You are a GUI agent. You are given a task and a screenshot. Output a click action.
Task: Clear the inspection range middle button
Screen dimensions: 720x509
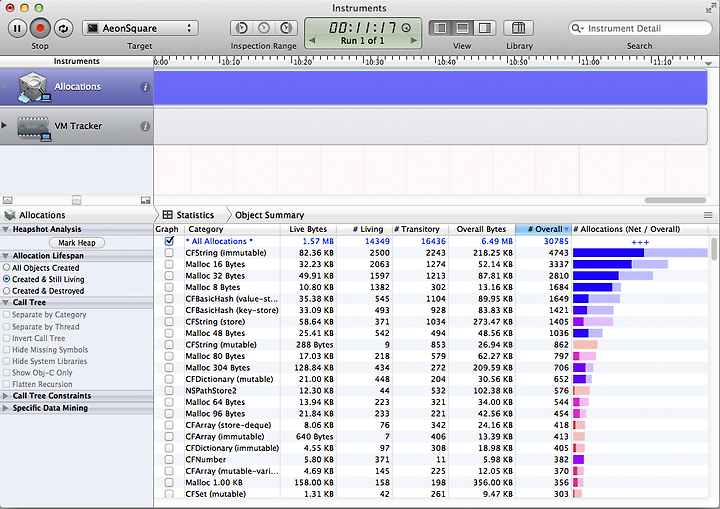coord(264,28)
